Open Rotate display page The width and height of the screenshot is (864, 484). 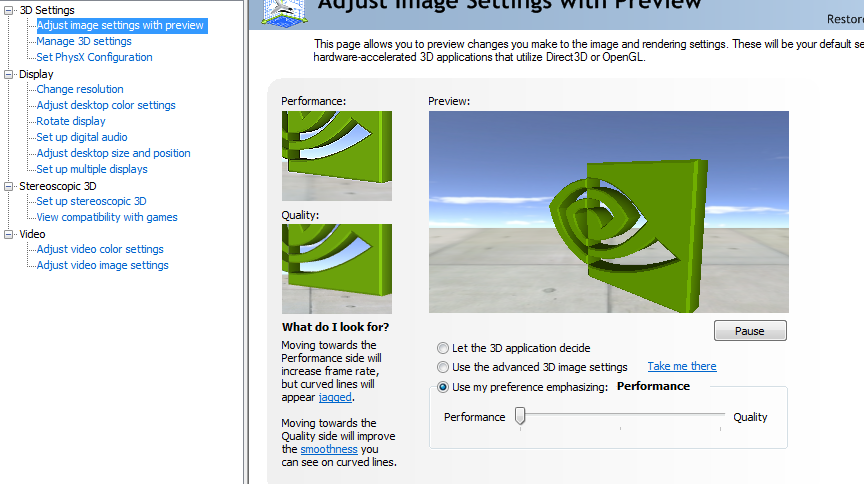pos(71,121)
